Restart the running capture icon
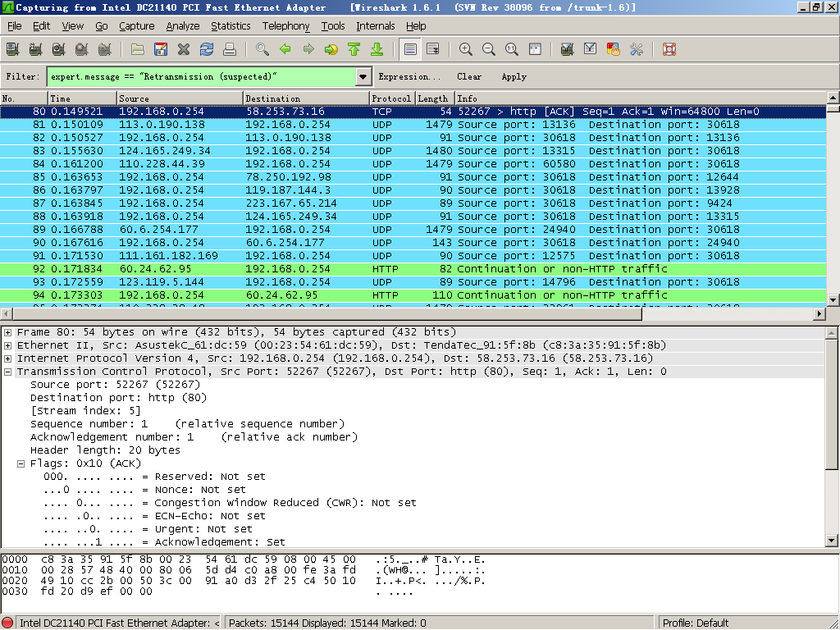Image resolution: width=840 pixels, height=630 pixels. pos(104,49)
